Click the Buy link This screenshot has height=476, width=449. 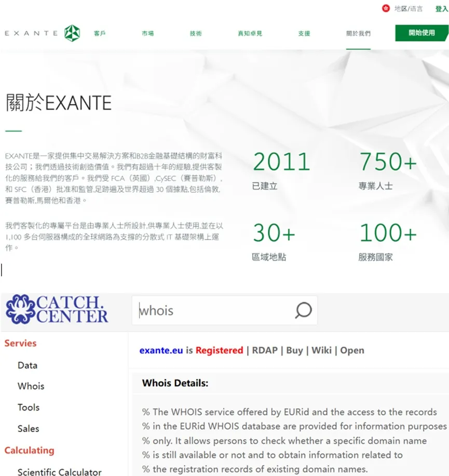coord(294,350)
